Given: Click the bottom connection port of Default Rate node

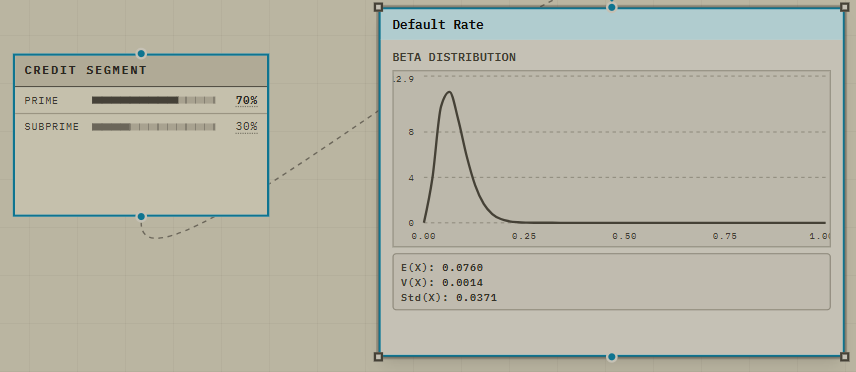Looking at the screenshot, I should 611,357.
